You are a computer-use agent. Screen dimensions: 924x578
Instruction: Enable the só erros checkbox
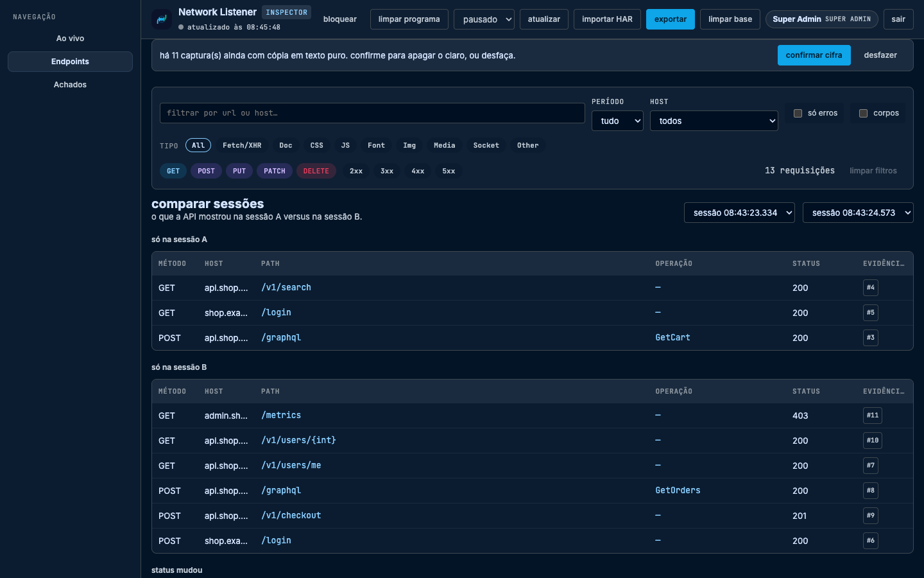[798, 113]
